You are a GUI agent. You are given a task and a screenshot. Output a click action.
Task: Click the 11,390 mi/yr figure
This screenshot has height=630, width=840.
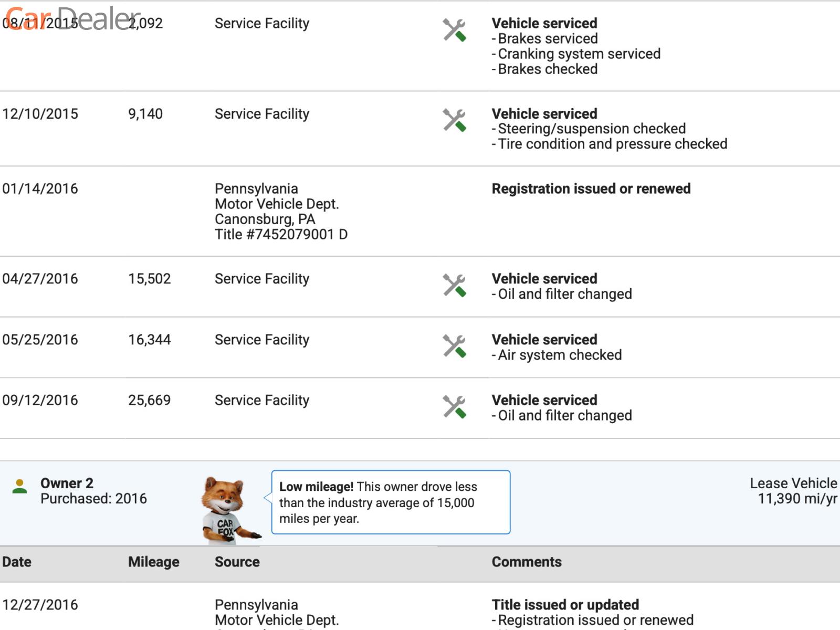click(x=797, y=499)
